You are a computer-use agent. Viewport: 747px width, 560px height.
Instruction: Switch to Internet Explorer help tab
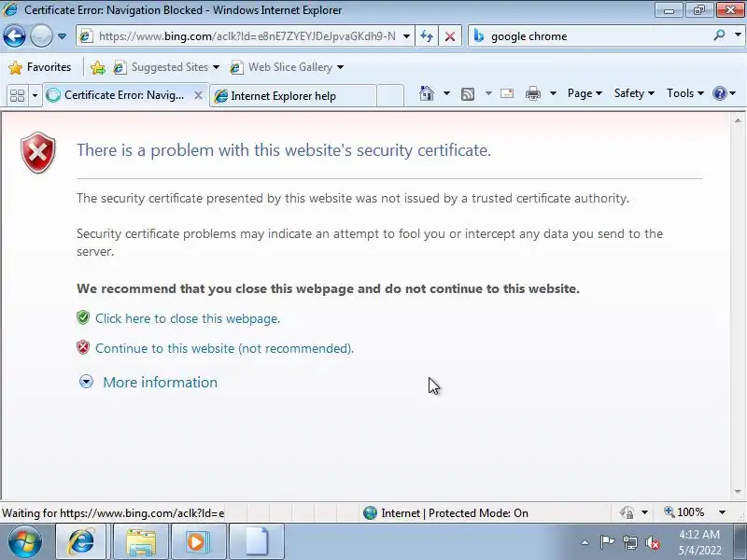point(293,96)
